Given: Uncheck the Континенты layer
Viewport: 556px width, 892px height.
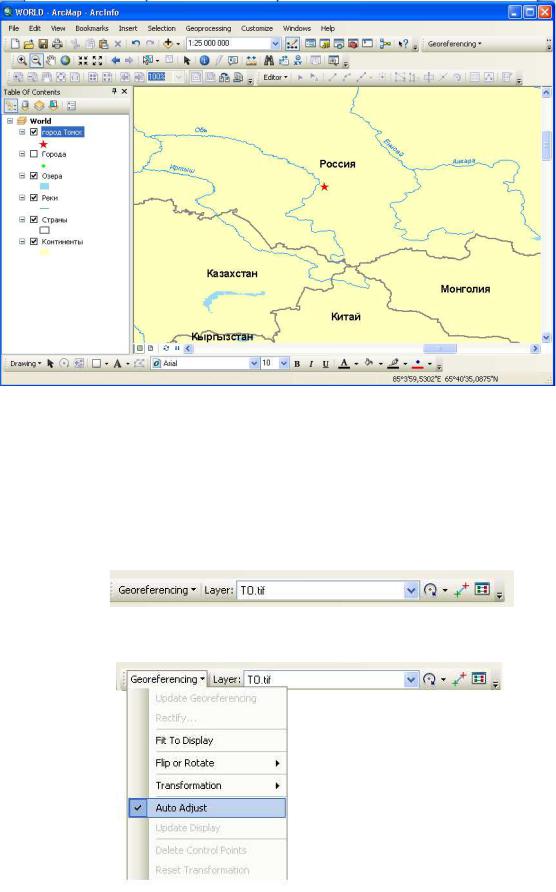Looking at the screenshot, I should (x=34, y=242).
